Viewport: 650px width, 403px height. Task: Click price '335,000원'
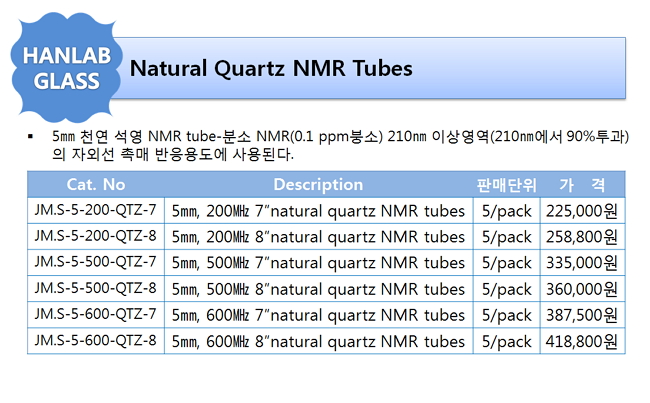[x=582, y=263]
